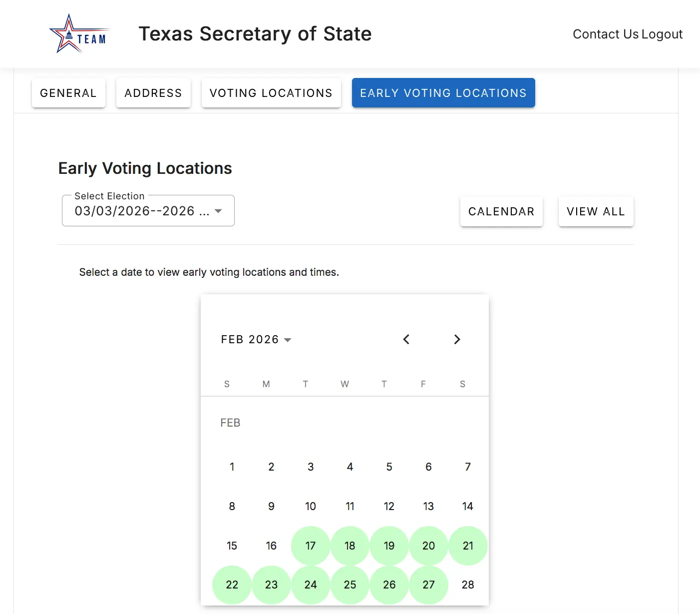The height and width of the screenshot is (614, 700).
Task: Select February 19 early voting day
Action: [389, 546]
